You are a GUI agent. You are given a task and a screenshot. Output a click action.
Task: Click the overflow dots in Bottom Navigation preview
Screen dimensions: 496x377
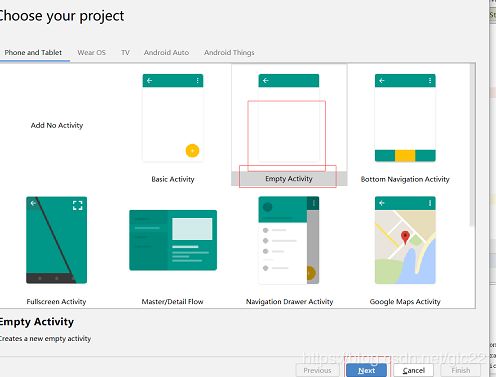coord(430,80)
